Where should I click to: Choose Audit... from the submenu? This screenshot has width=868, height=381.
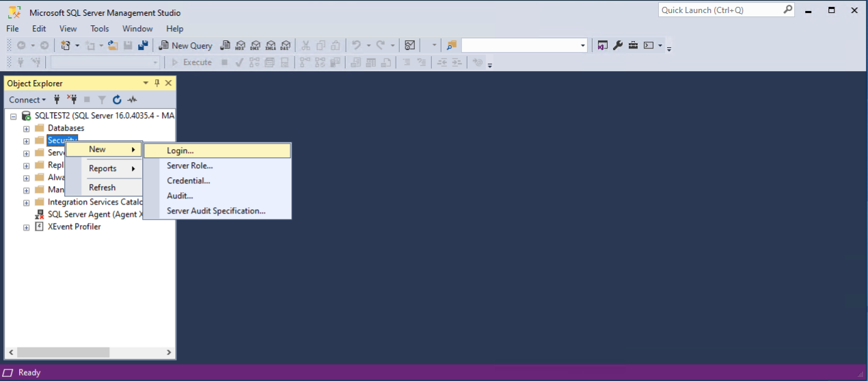tap(218, 196)
